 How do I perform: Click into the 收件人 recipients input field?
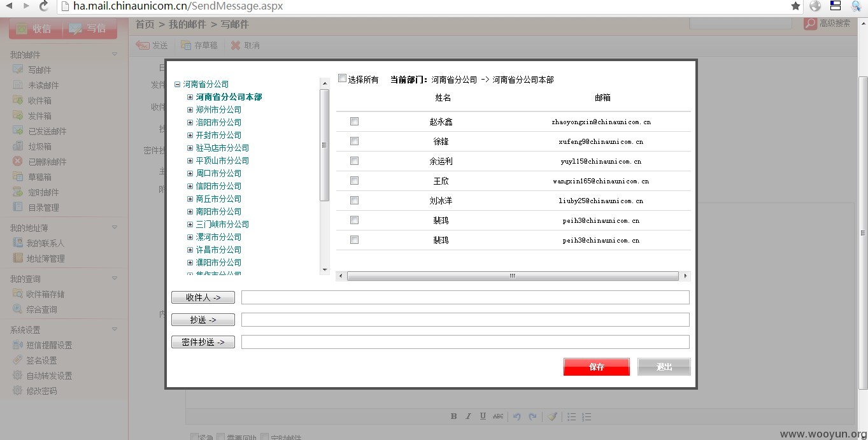click(466, 297)
